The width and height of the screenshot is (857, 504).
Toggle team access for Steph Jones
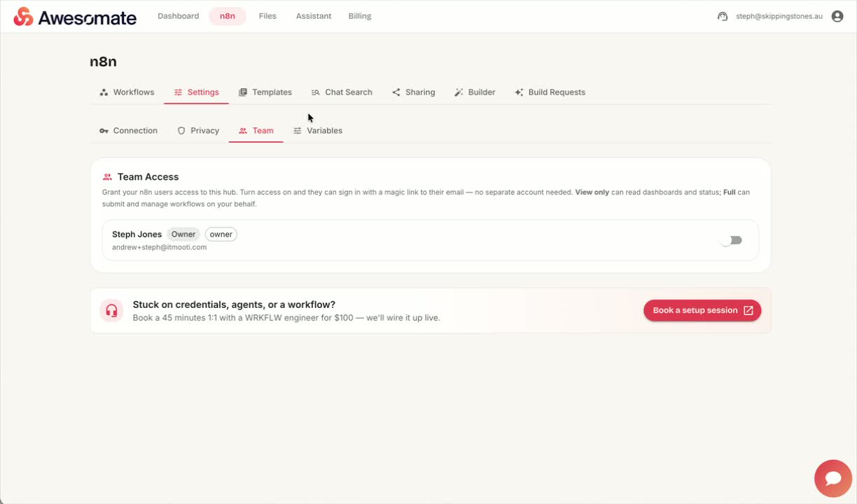[732, 240]
